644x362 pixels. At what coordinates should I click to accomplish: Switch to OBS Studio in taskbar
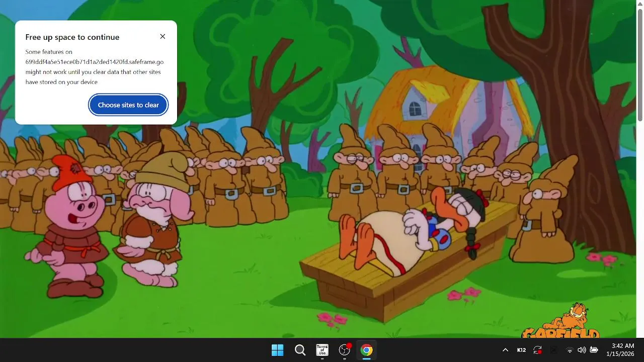point(345,350)
